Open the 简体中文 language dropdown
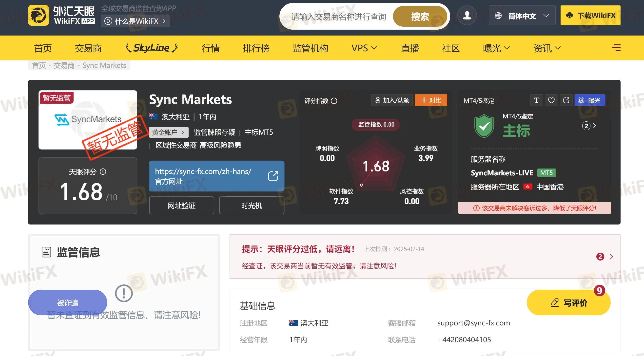The image size is (644, 356). click(x=522, y=16)
